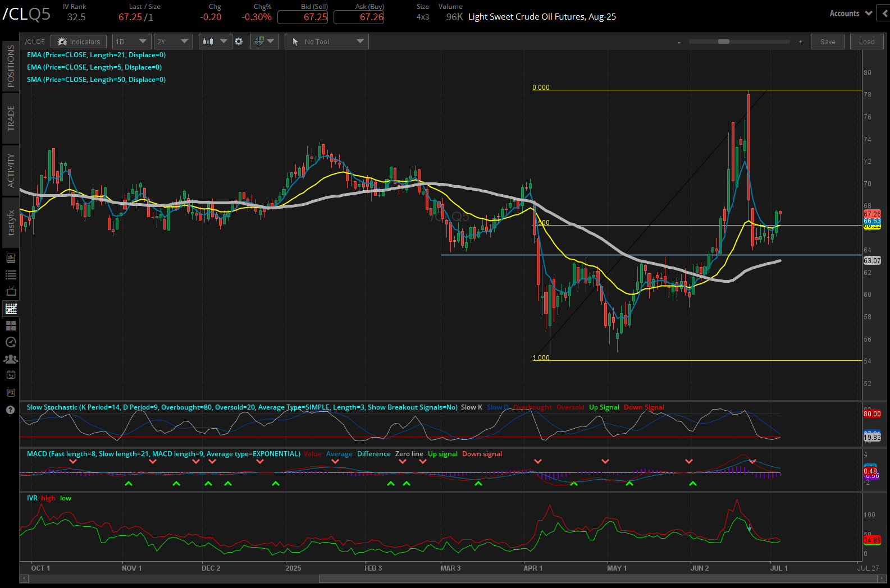The height and width of the screenshot is (588, 890).
Task: Open chart settings gear icon
Action: tap(239, 42)
